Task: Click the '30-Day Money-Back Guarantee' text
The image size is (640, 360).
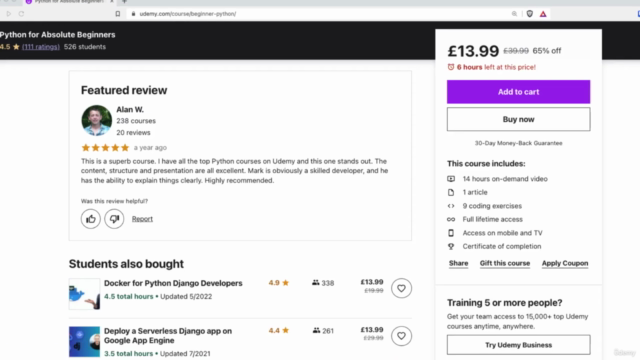Action: click(518, 143)
